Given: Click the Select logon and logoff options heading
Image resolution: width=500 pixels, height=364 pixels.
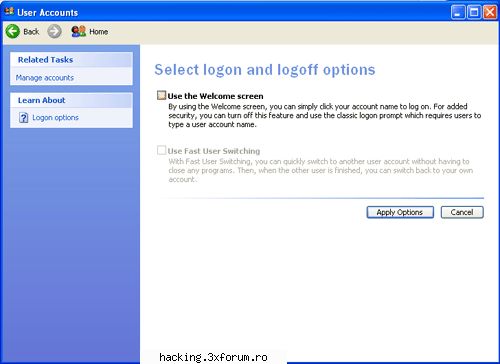Looking at the screenshot, I should coord(265,70).
